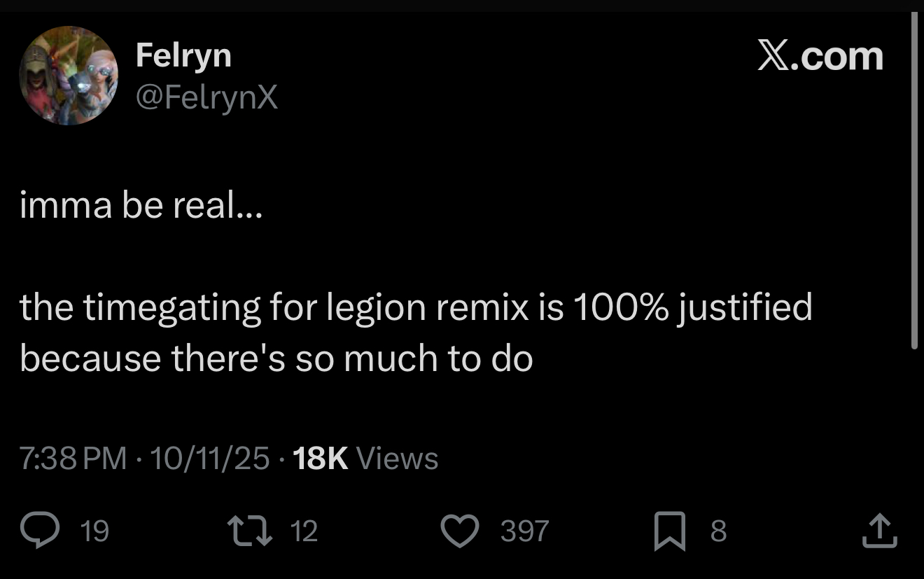Click the "imma be real..." text line
The image size is (924, 579).
coord(141,208)
